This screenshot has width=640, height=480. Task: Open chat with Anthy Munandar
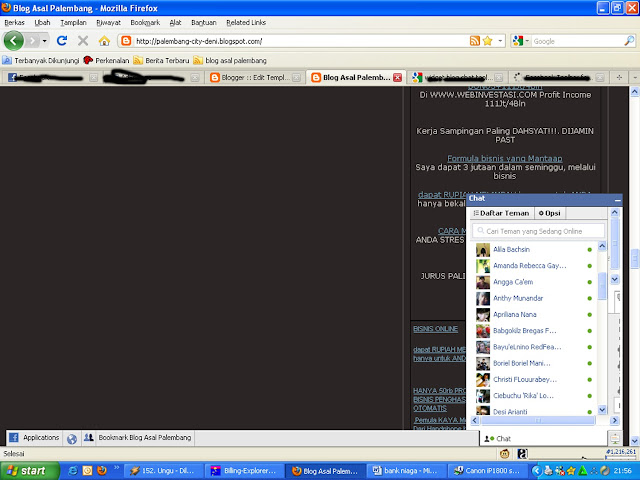point(534,298)
